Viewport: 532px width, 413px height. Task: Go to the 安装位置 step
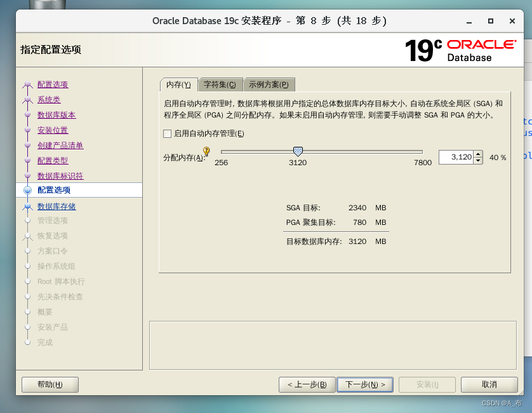click(53, 130)
